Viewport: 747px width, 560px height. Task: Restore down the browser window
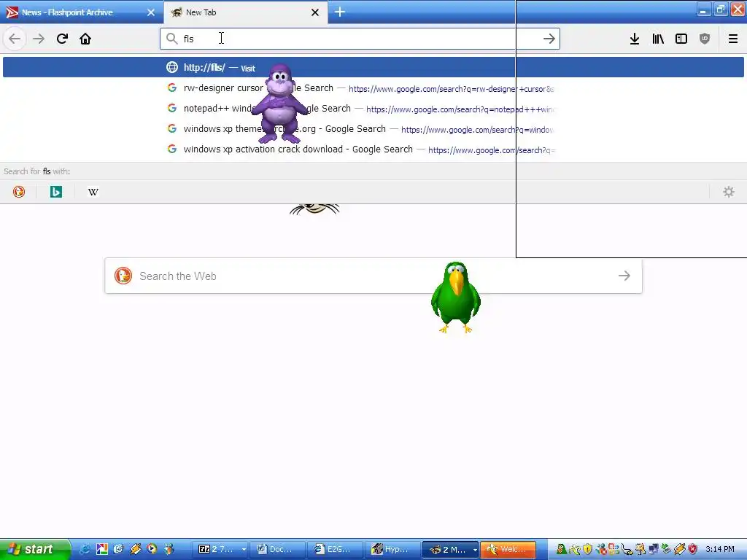(x=721, y=9)
